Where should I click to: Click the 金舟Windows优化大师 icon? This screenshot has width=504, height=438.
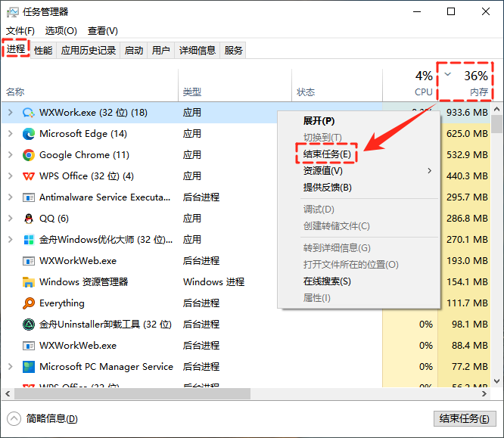tap(29, 240)
